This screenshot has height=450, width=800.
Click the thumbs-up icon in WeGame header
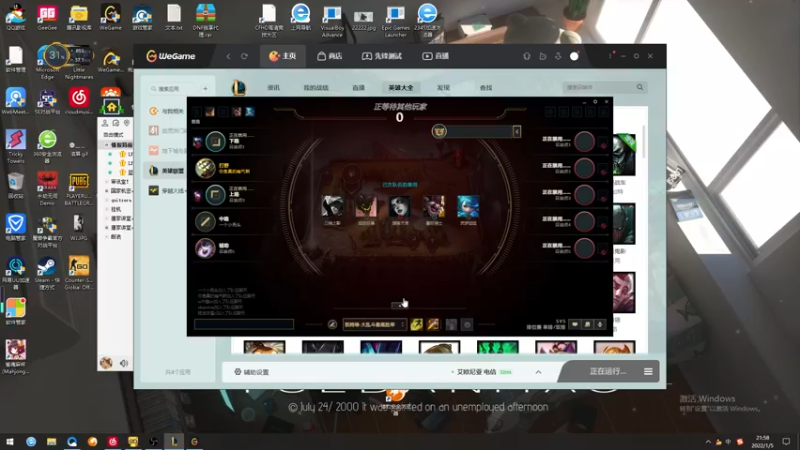[x=542, y=56]
